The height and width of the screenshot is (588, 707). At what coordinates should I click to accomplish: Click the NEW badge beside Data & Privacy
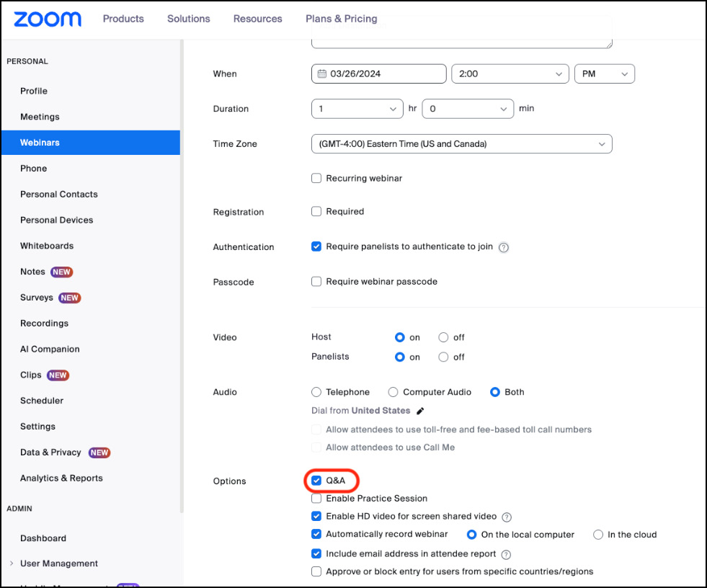99,453
